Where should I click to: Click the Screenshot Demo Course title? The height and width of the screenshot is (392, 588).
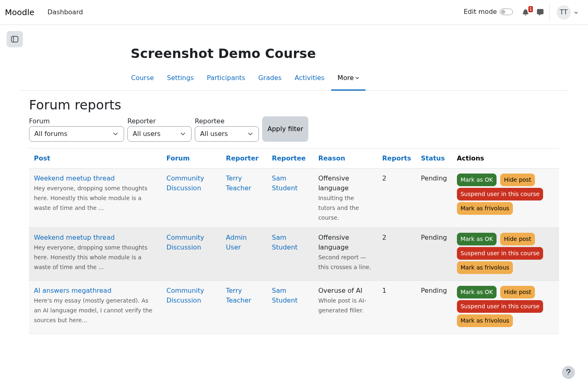tap(223, 53)
